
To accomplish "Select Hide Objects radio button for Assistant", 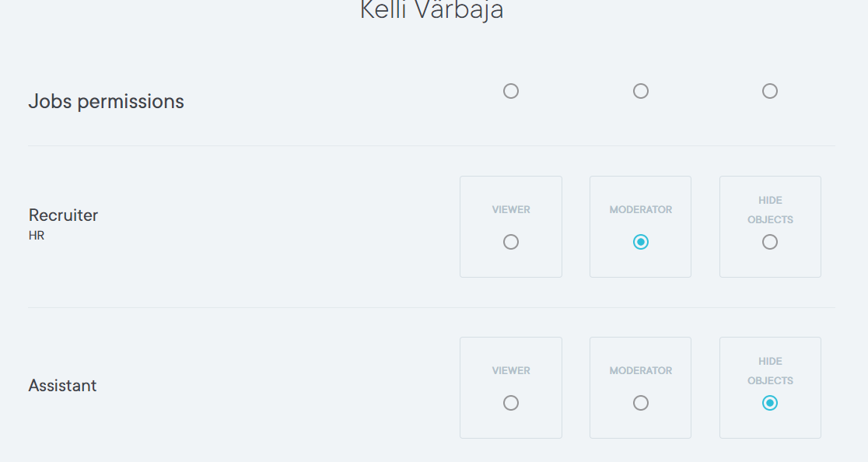I will [x=770, y=403].
